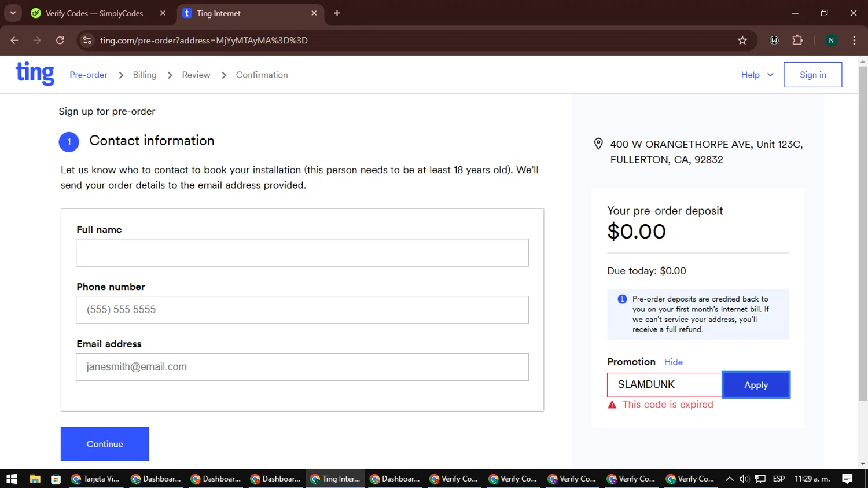Click the $0.00 pre-order deposit amount

(x=637, y=232)
